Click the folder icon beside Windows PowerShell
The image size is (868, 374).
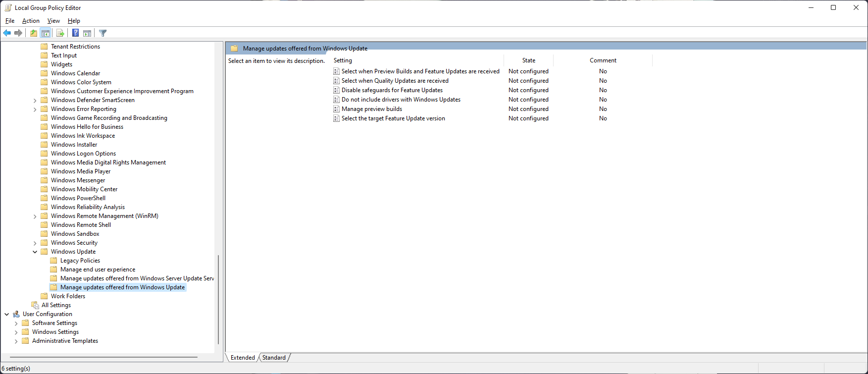44,198
